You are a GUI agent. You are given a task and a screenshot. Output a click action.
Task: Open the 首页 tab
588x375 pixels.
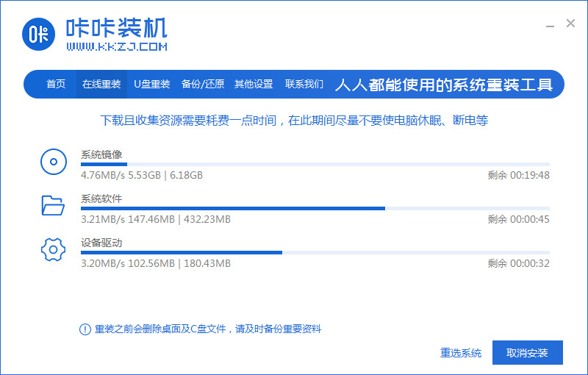[56, 85]
